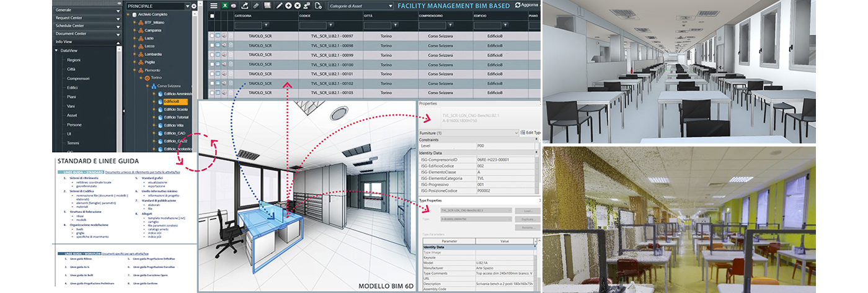The image size is (868, 293).
Task: Click the link-assets toolbar icon
Action: click(x=306, y=6)
